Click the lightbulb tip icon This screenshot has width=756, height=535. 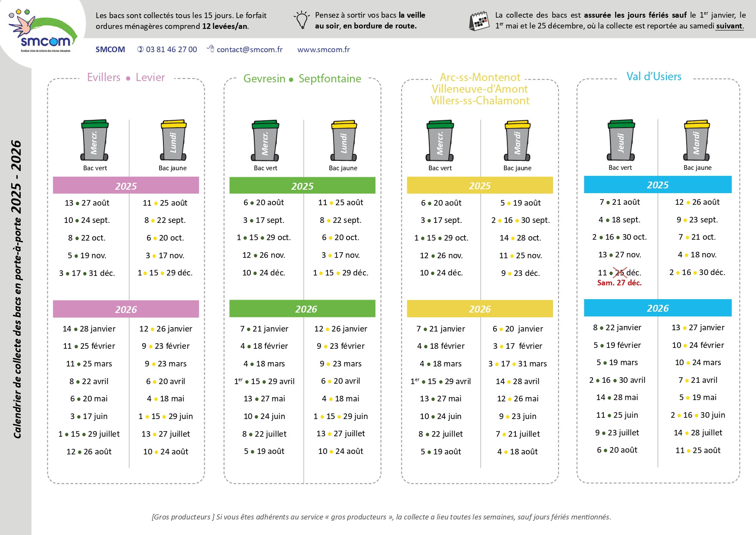pos(301,20)
